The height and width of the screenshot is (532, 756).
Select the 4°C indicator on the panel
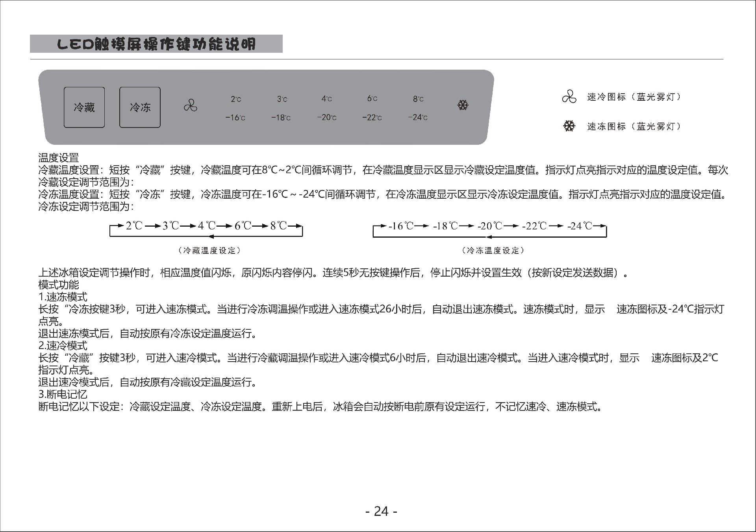(326, 99)
